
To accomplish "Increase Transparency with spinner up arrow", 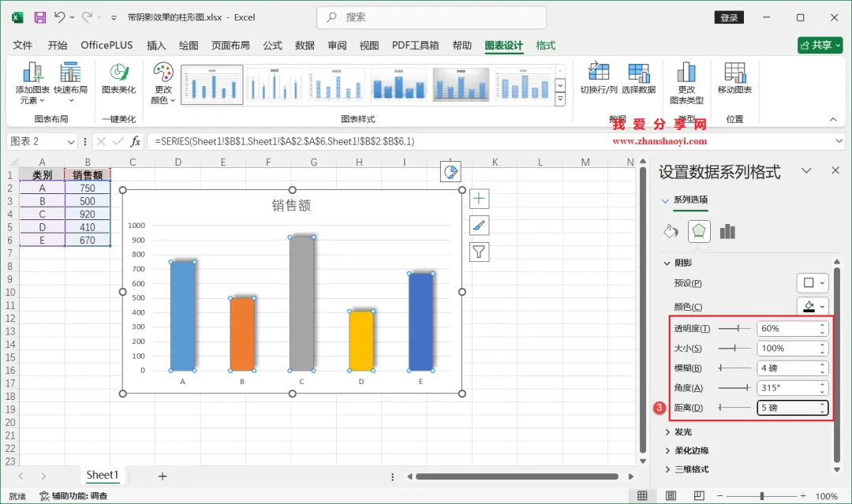I will [x=822, y=325].
